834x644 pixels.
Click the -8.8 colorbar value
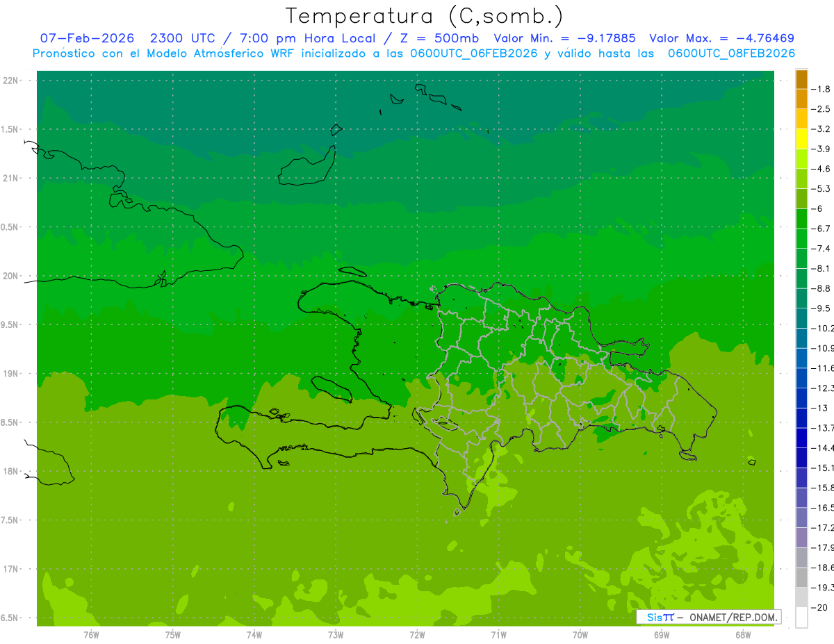click(x=821, y=288)
